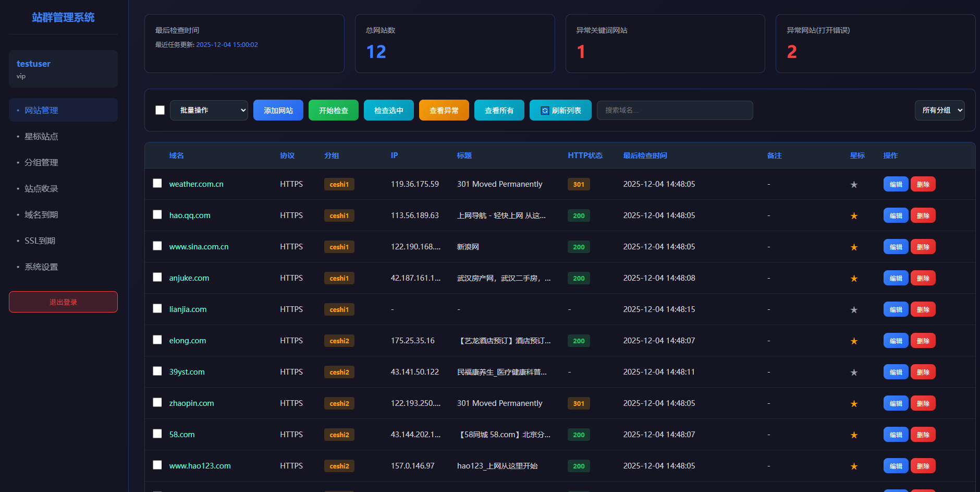The image size is (980, 492).
Task: Focus the 搜索域名 search field
Action: (675, 110)
